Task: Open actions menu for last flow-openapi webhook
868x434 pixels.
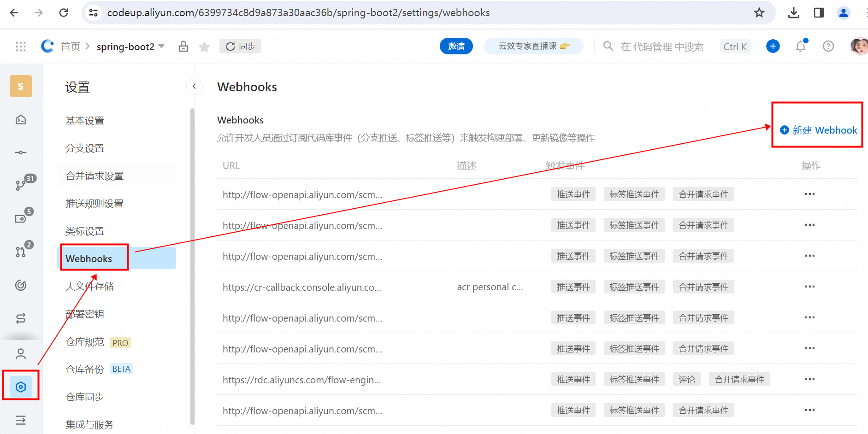Action: click(x=809, y=410)
